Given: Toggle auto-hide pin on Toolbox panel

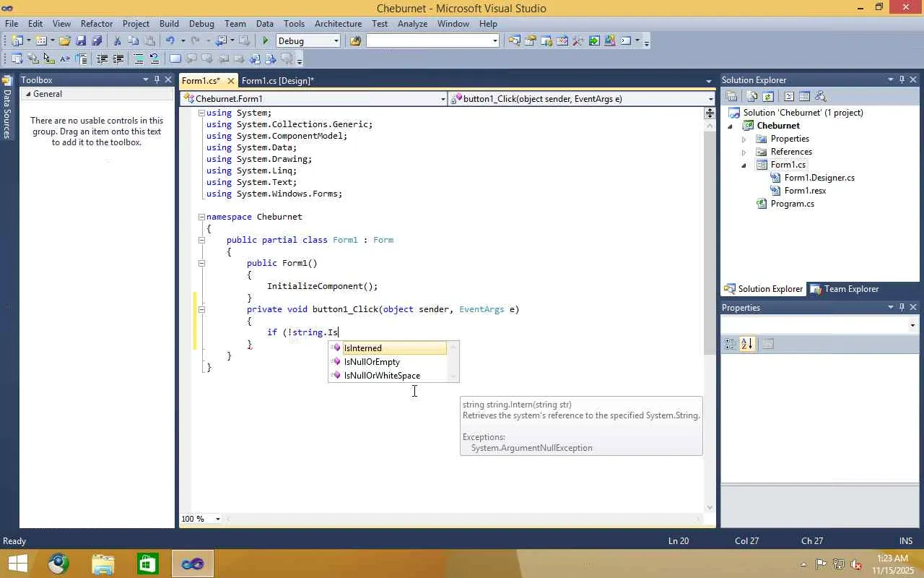Looking at the screenshot, I should coord(157,80).
